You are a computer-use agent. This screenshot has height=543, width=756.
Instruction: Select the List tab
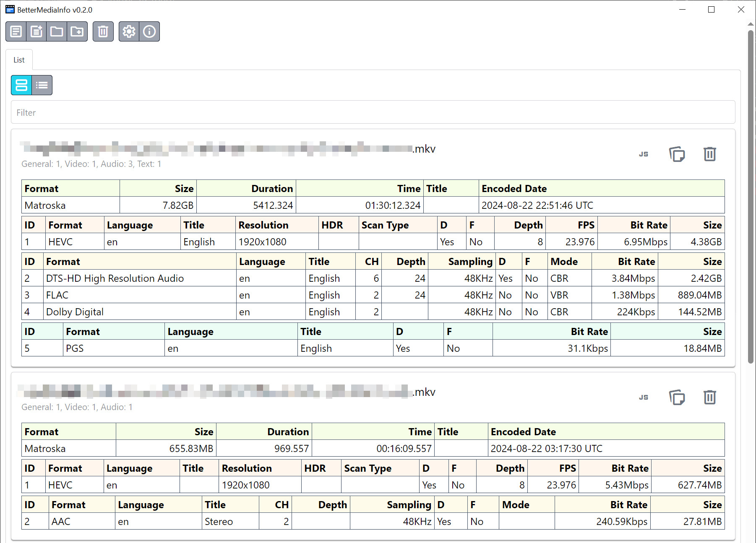tap(19, 60)
